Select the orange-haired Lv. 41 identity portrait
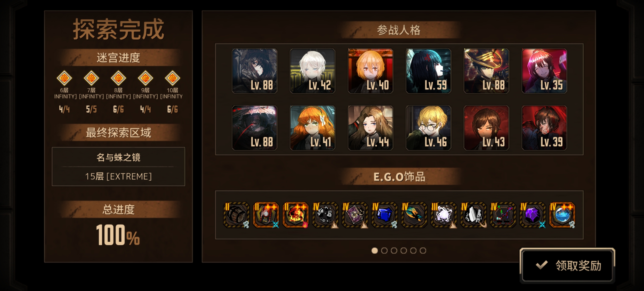Viewport: 644px width, 291px height. [313, 128]
